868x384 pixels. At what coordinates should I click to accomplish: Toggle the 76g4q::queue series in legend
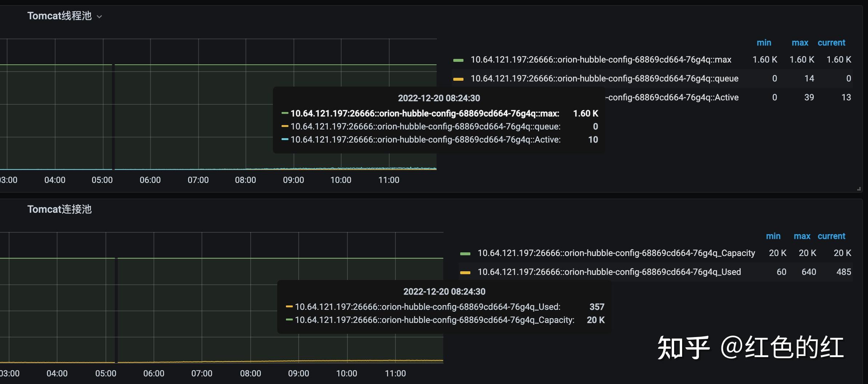pos(604,79)
